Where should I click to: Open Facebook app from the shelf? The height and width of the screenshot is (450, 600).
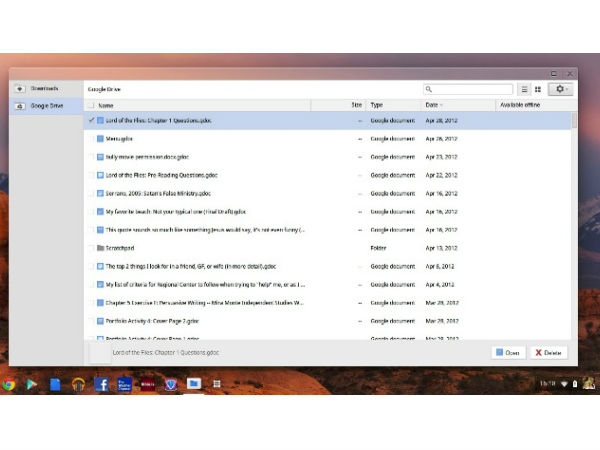point(101,384)
